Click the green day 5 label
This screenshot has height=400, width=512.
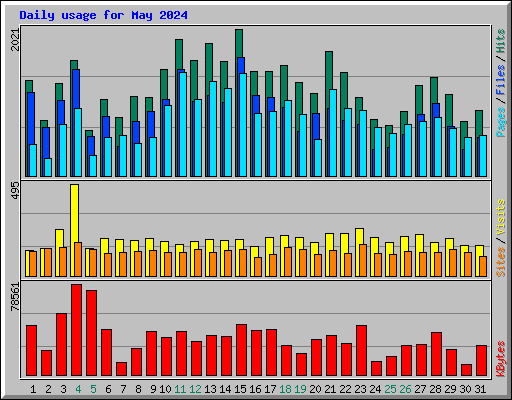pos(93,389)
